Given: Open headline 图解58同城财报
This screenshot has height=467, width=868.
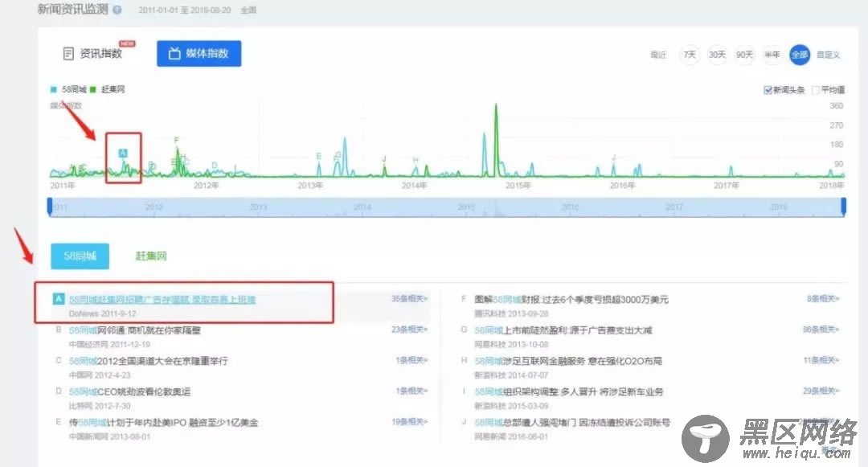Looking at the screenshot, I should pyautogui.click(x=571, y=299).
